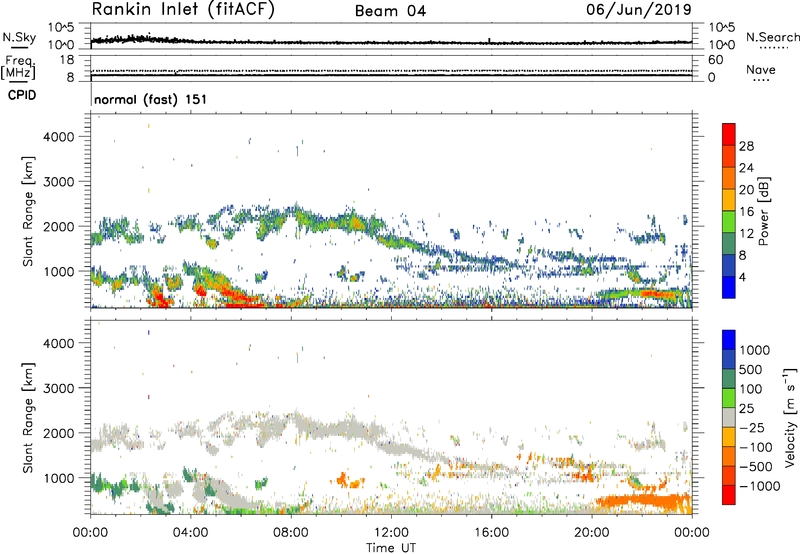Pick the red bottom segment of velocity color bar
800x554 pixels.
tap(729, 495)
